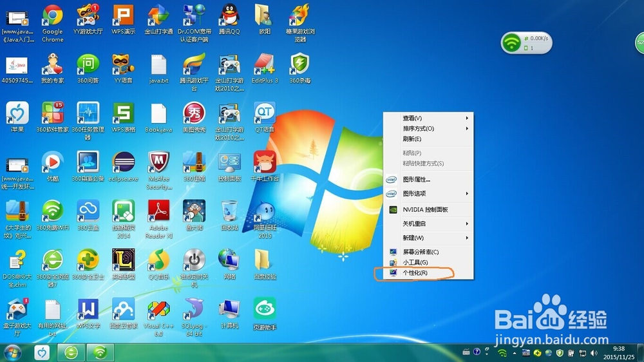
Task: Click the 页游助手 desktop icon
Action: 265,314
